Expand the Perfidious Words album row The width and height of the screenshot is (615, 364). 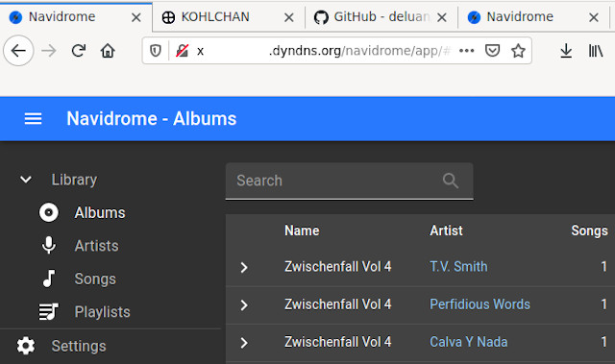click(x=244, y=304)
